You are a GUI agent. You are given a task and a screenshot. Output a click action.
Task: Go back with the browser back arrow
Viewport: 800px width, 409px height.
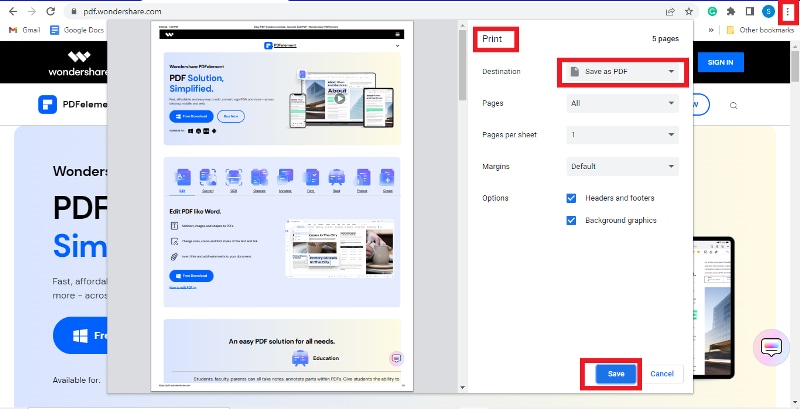coord(13,11)
